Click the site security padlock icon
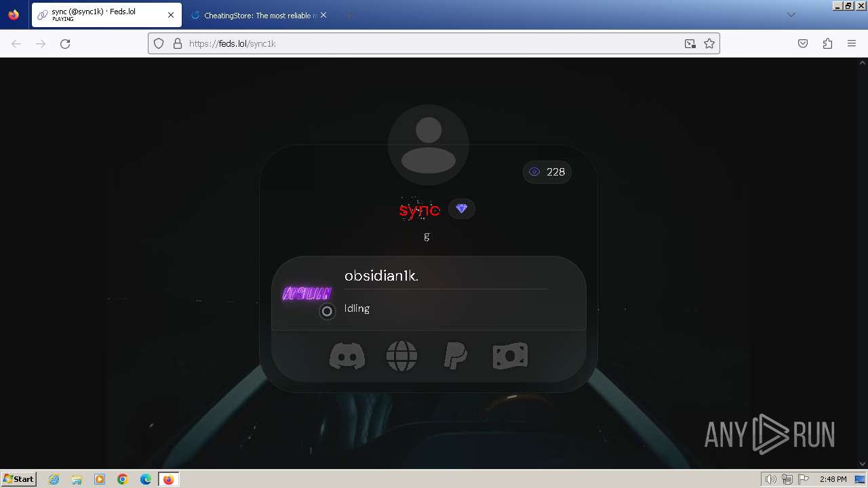Screen dimensions: 868x488 point(178,43)
